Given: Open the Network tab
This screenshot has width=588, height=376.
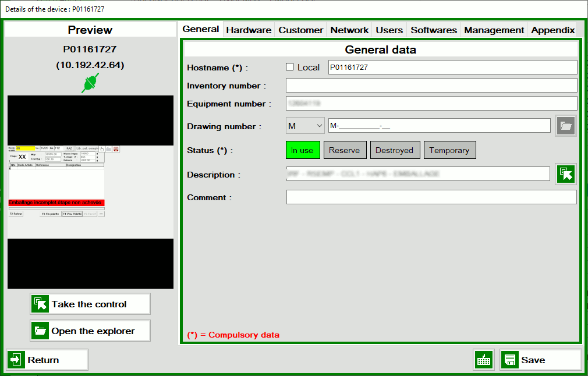Looking at the screenshot, I should [349, 30].
